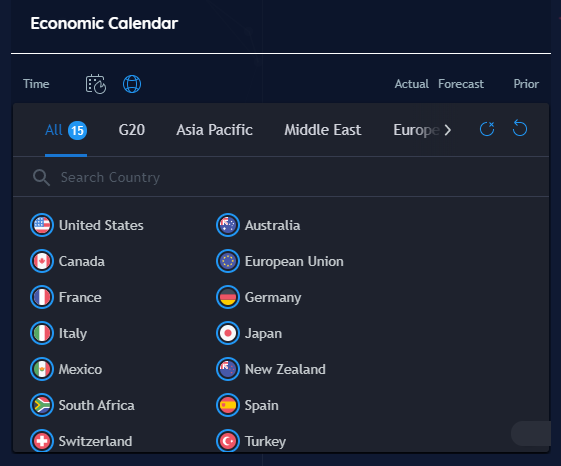
Task: Switch to the G20 tab
Action: [132, 130]
